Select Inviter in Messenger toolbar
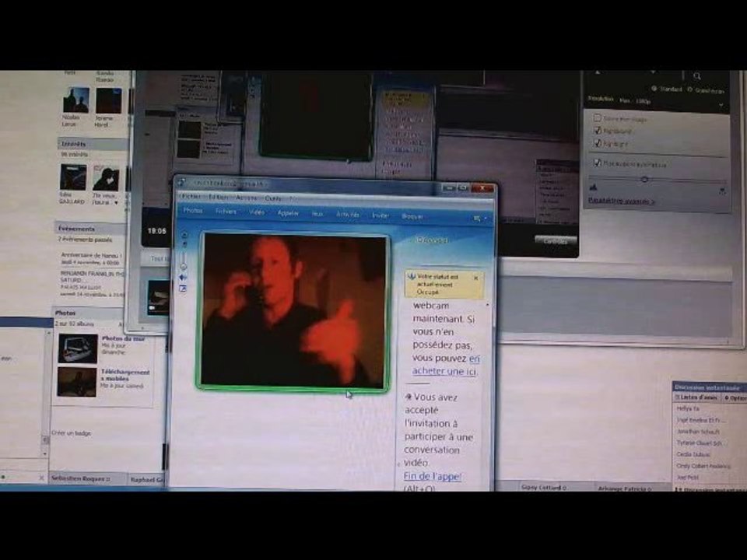747x560 pixels. click(x=381, y=215)
